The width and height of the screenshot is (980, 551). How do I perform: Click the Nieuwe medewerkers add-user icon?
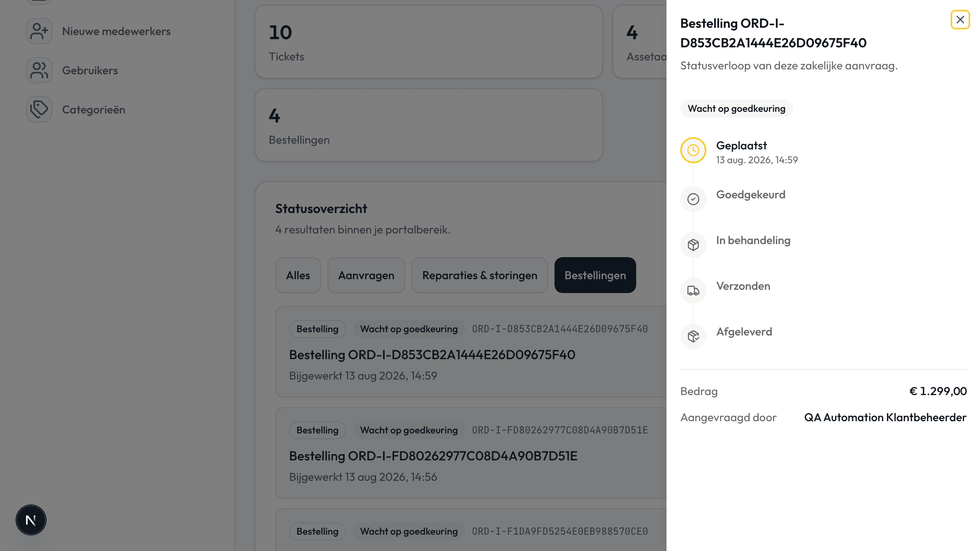point(39,31)
